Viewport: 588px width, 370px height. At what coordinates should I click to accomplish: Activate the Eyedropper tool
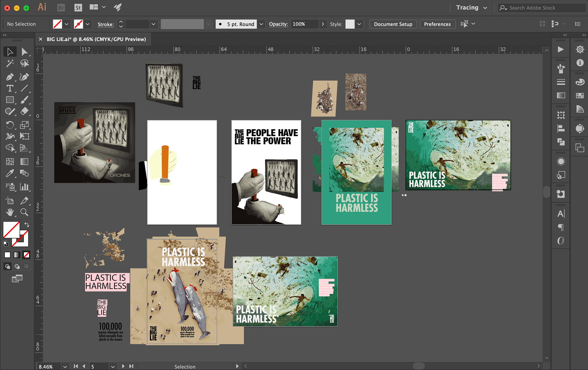pos(10,174)
